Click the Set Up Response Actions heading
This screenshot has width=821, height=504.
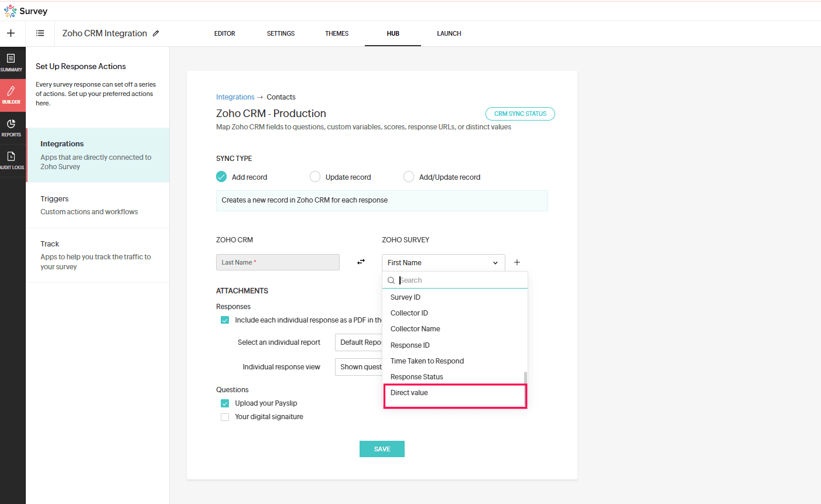pos(81,66)
